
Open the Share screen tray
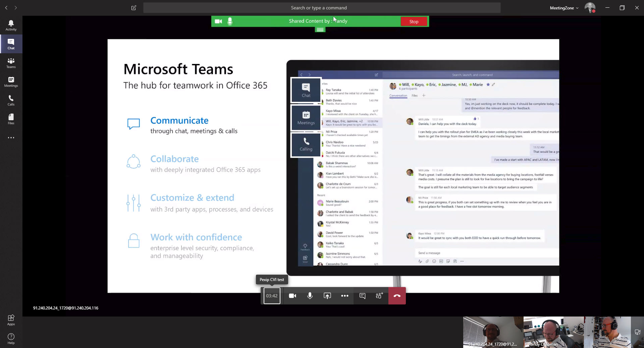pyautogui.click(x=327, y=296)
